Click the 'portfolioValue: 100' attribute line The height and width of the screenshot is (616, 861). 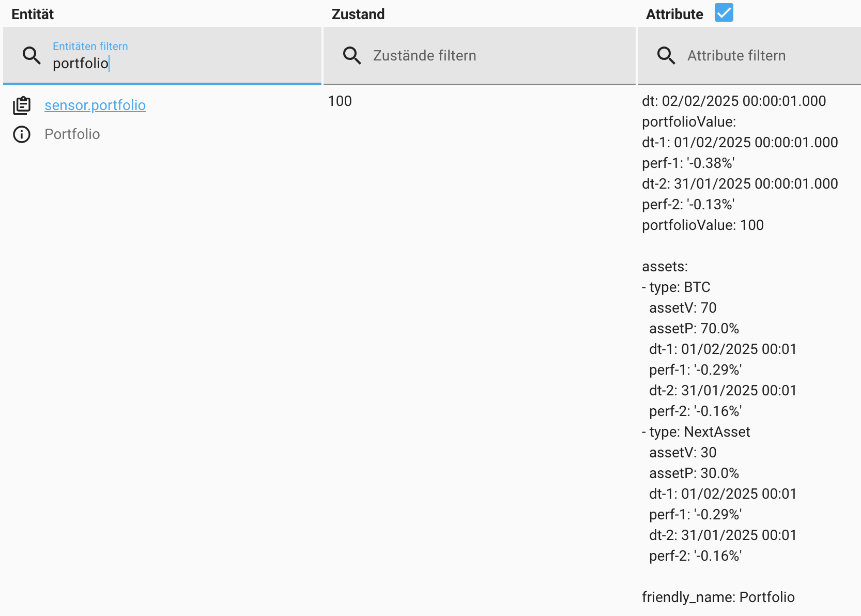[702, 225]
